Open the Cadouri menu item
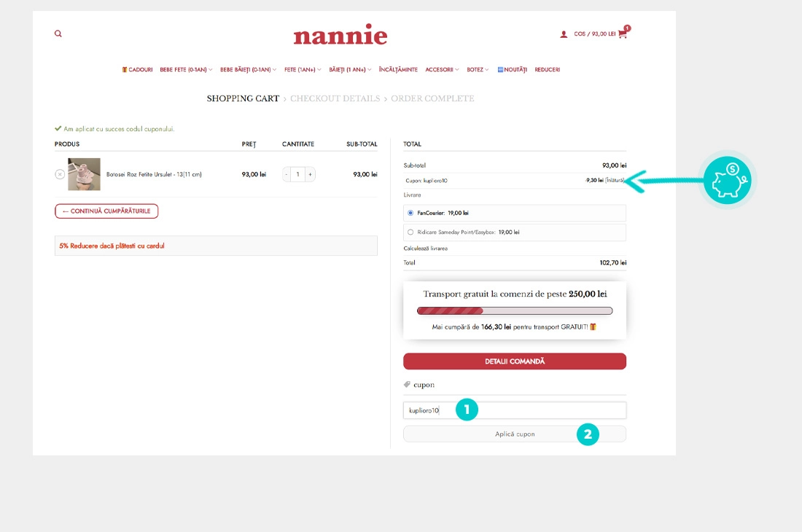This screenshot has height=532, width=802. [x=137, y=69]
